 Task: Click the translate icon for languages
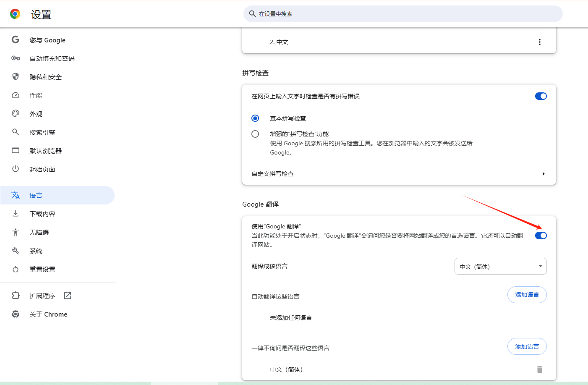[16, 195]
